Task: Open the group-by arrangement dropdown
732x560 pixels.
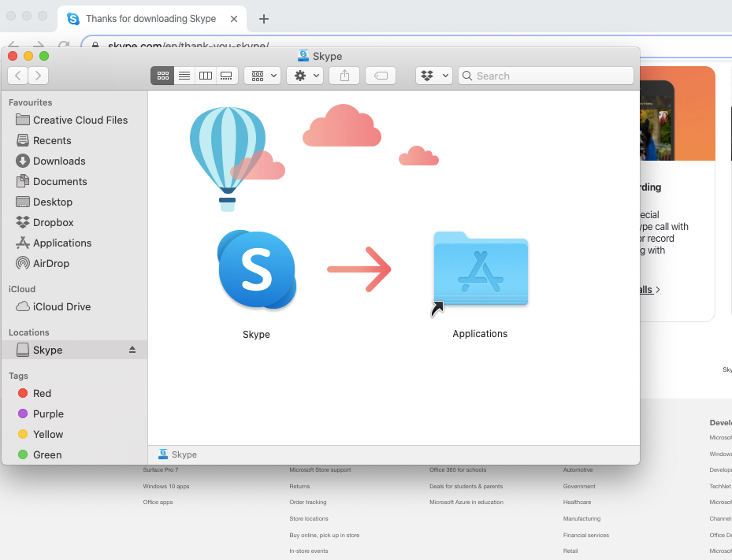Action: [262, 76]
